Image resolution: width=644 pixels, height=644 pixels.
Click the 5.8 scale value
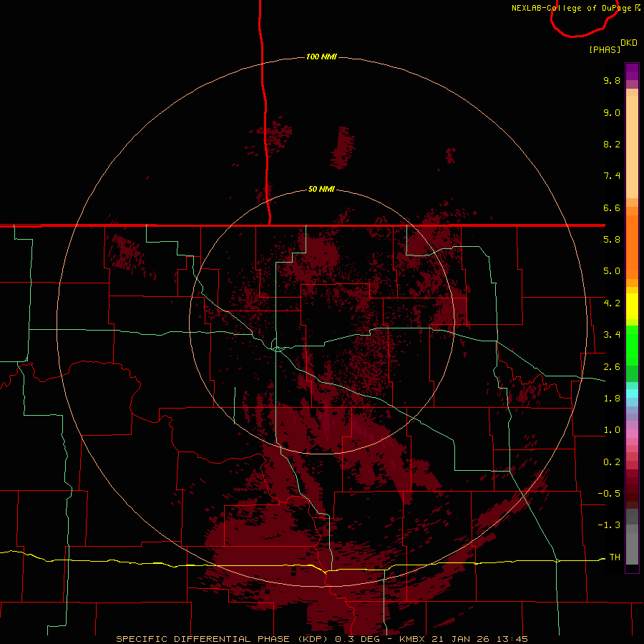tap(612, 240)
